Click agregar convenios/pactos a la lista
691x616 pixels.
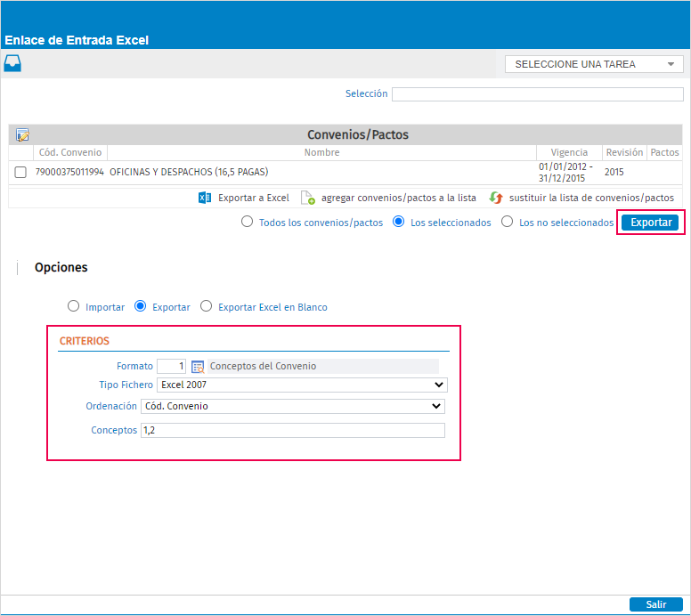399,198
